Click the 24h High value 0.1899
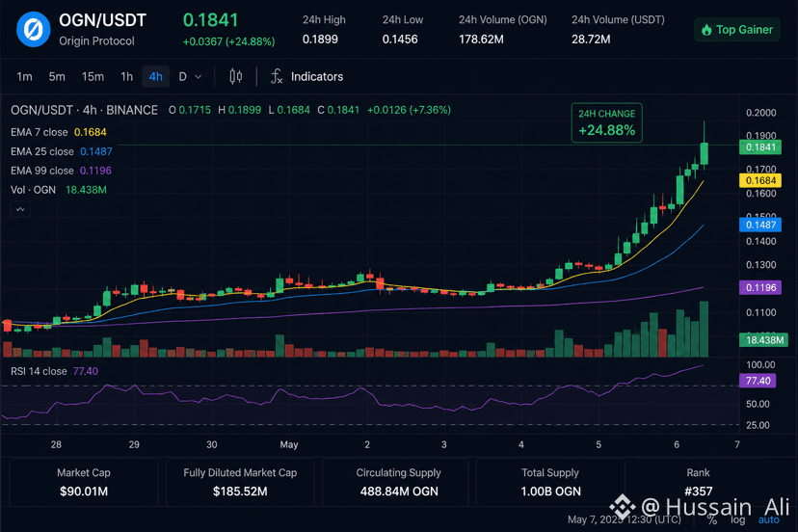Viewport: 798px width, 532px height. pyautogui.click(x=320, y=40)
